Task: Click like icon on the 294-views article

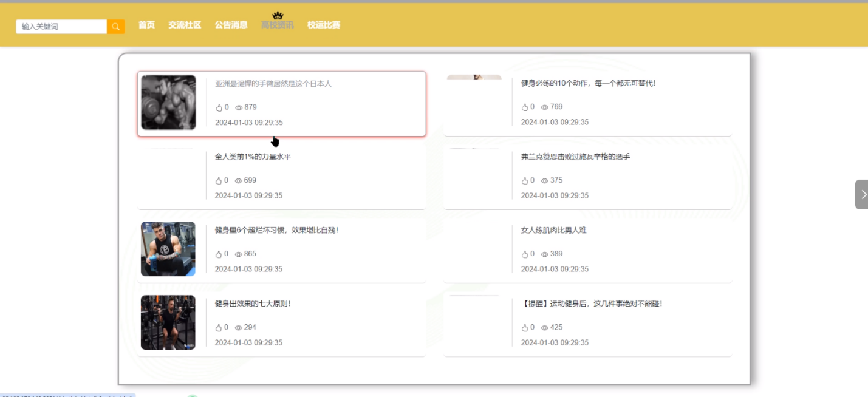Action: click(219, 327)
